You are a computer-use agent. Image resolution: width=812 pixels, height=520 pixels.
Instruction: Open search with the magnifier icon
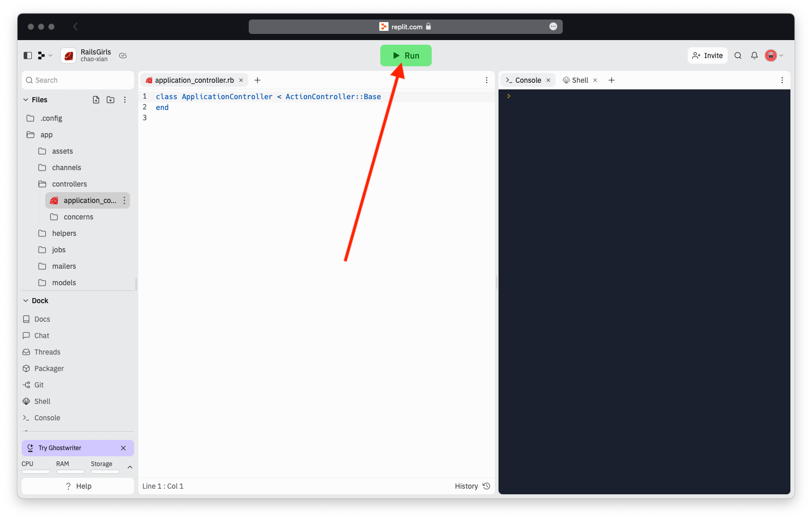tap(738, 55)
